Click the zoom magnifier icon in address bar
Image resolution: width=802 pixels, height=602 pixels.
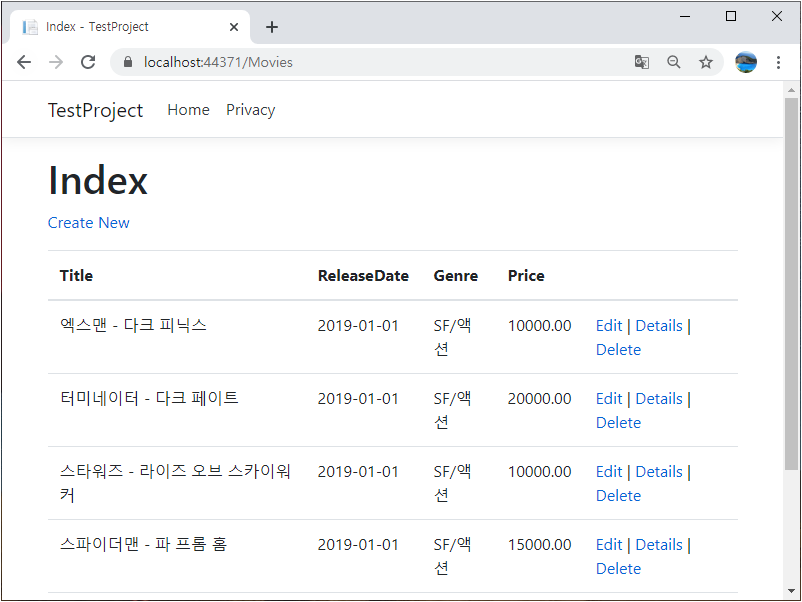674,62
